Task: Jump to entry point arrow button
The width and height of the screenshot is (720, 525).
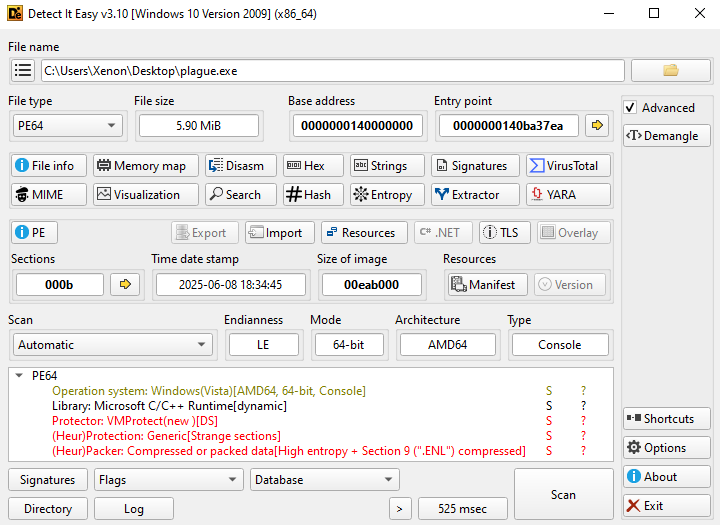Action: point(597,125)
